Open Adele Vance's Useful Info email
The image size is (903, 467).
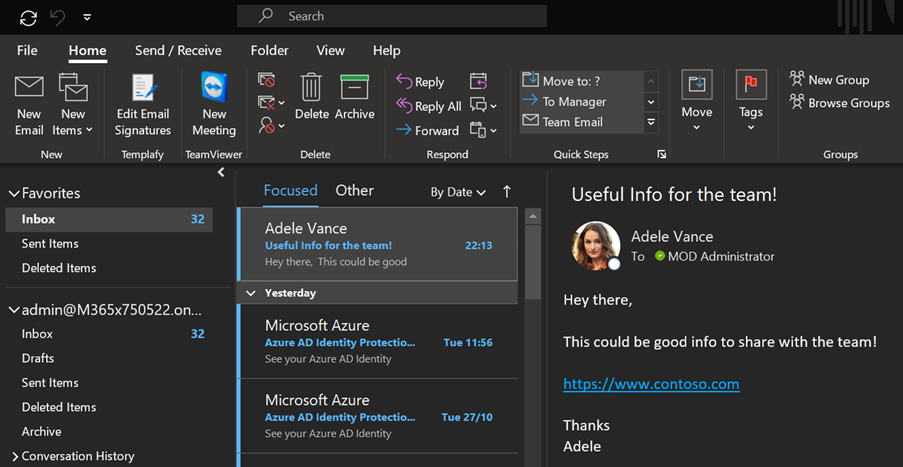378,244
